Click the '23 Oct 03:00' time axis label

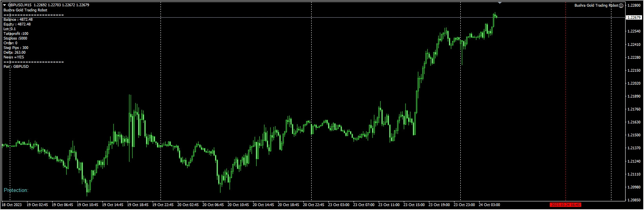pyautogui.click(x=339, y=205)
